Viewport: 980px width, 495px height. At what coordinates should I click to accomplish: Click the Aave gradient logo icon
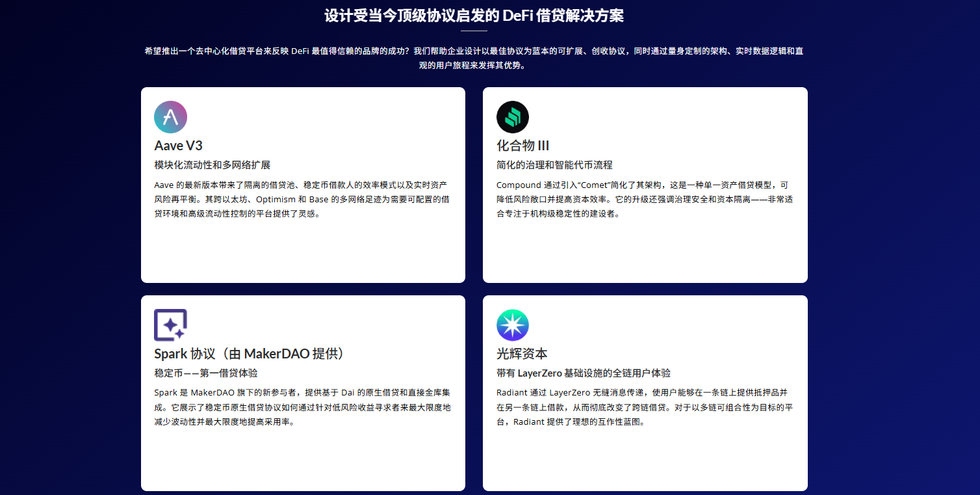(x=170, y=117)
